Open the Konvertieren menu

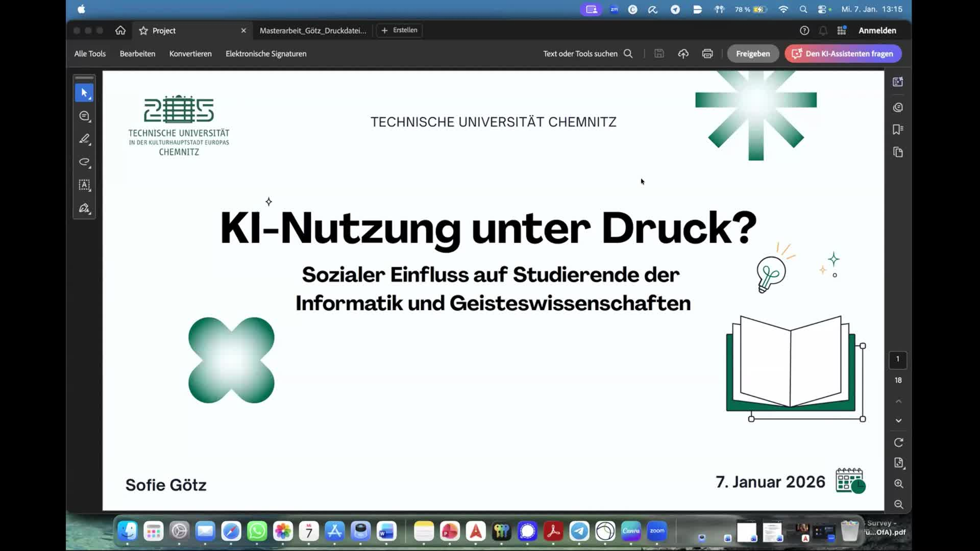[x=190, y=54]
